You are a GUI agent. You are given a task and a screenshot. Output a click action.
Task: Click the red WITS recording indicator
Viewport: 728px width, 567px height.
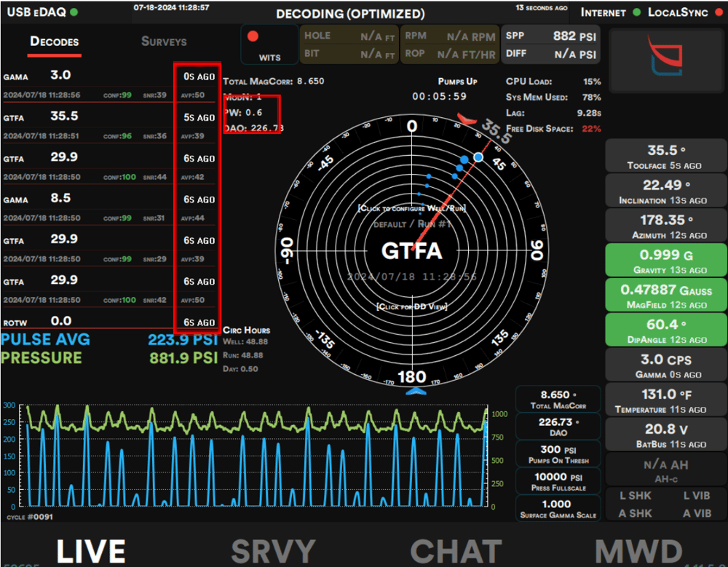pos(253,36)
